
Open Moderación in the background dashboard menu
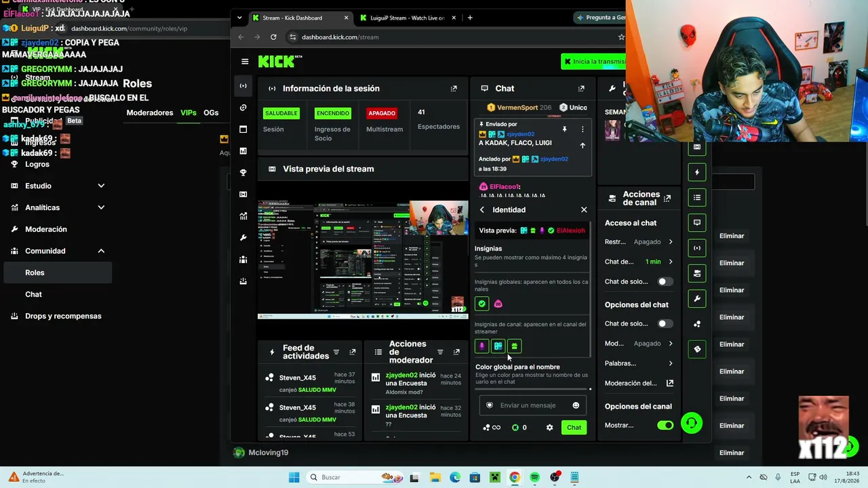coord(46,229)
